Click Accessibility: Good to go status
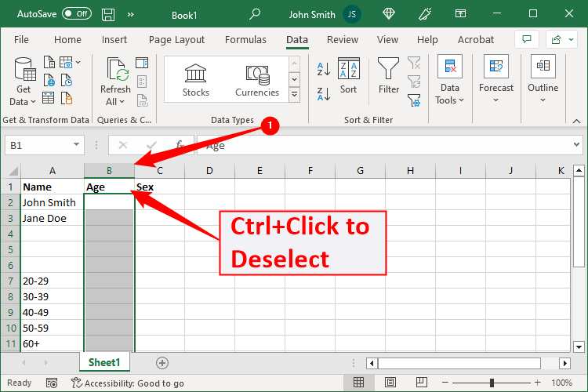The width and height of the screenshot is (588, 392). coord(128,383)
